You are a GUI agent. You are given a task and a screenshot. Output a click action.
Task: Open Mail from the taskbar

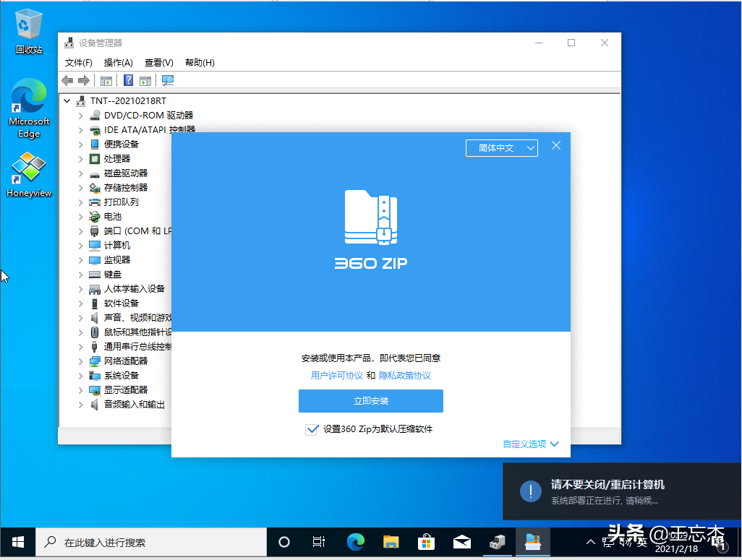point(461,540)
